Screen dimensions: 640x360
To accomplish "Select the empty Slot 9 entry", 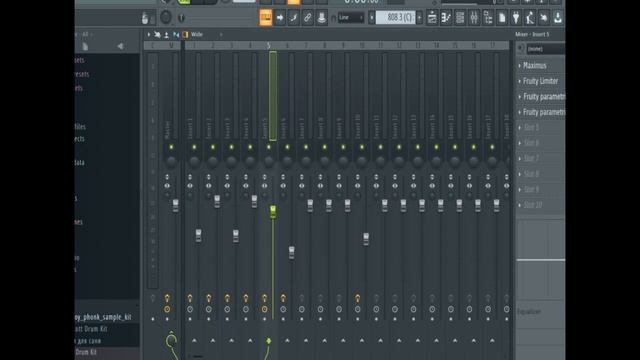I will (531, 189).
